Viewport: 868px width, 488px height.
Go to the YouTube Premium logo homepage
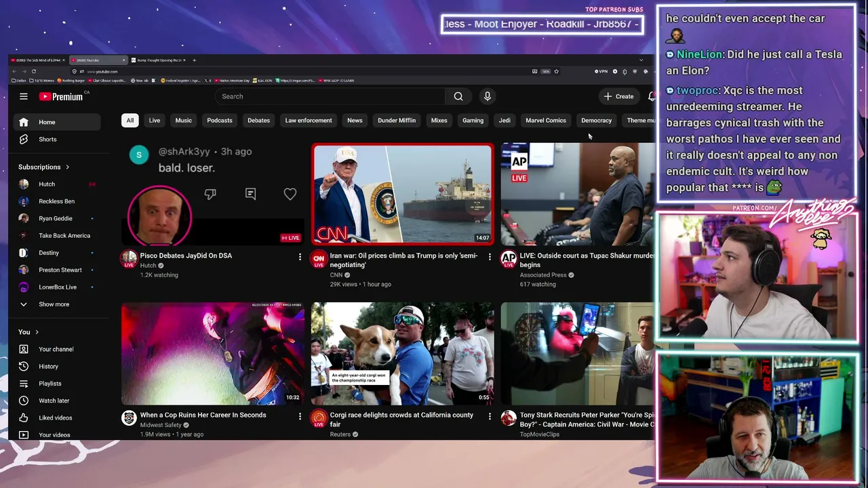coord(61,96)
